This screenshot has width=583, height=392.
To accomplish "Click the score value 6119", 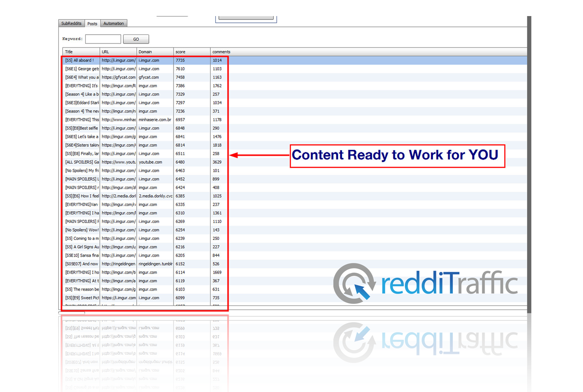I will pyautogui.click(x=180, y=281).
